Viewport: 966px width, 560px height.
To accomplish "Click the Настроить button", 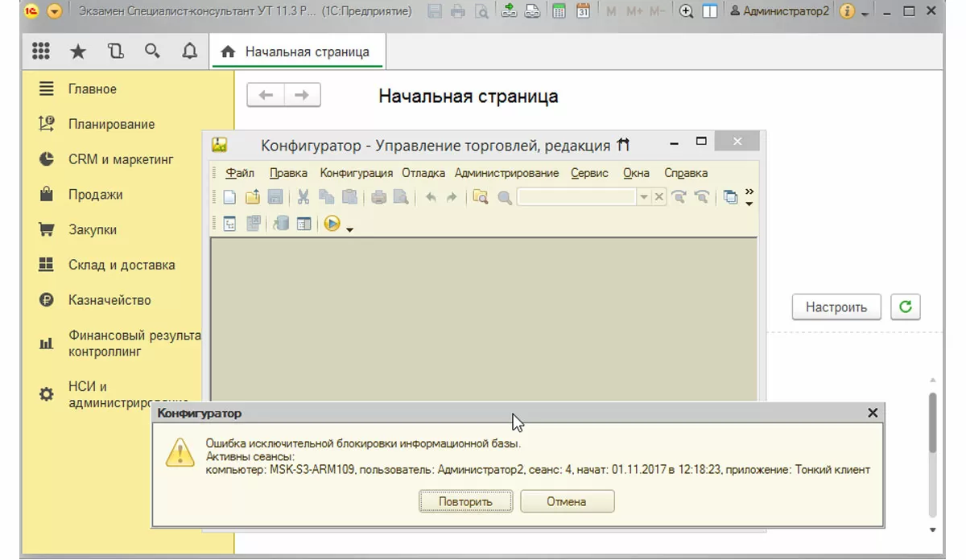I will pos(836,307).
